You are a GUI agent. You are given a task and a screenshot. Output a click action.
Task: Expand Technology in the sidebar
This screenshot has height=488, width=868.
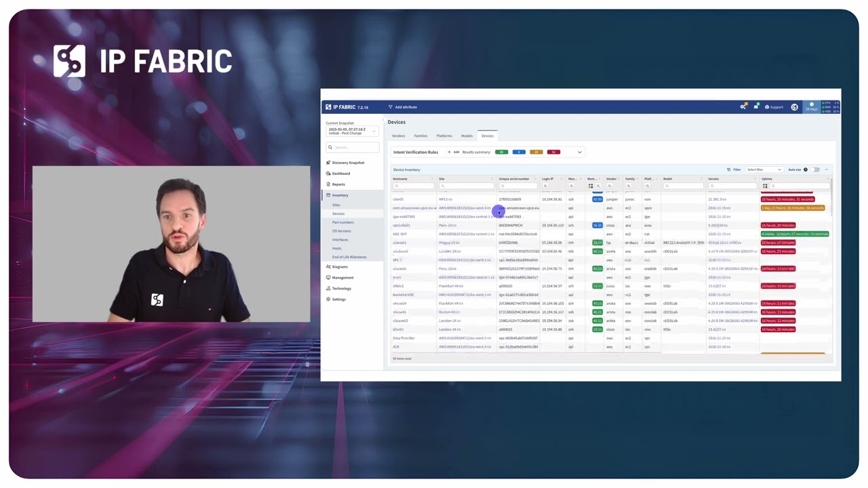(342, 289)
